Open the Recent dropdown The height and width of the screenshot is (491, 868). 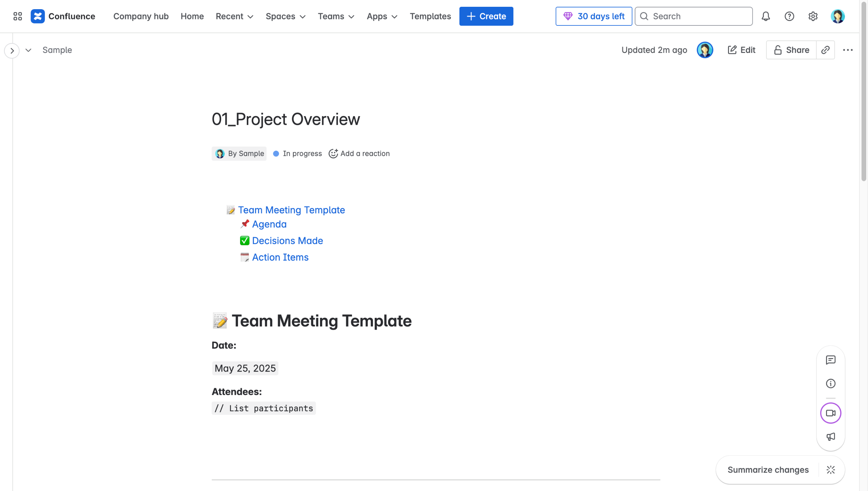pos(234,16)
